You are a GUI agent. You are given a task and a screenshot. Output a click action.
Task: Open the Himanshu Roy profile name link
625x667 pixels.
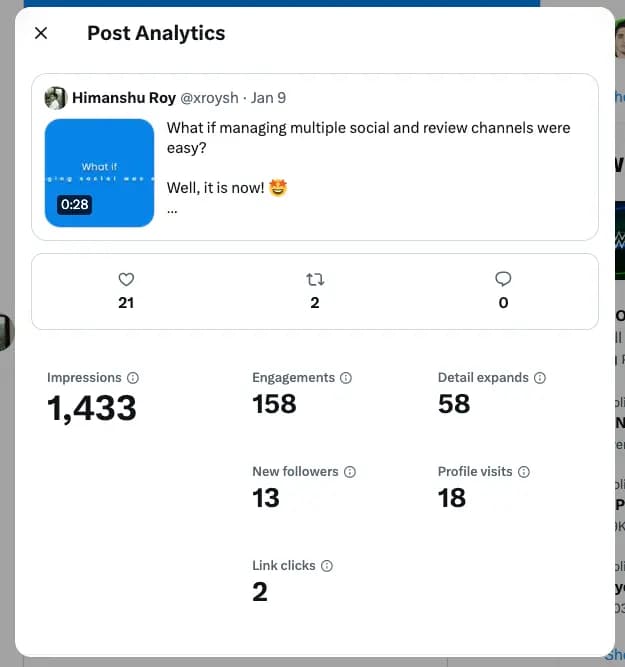tap(124, 98)
